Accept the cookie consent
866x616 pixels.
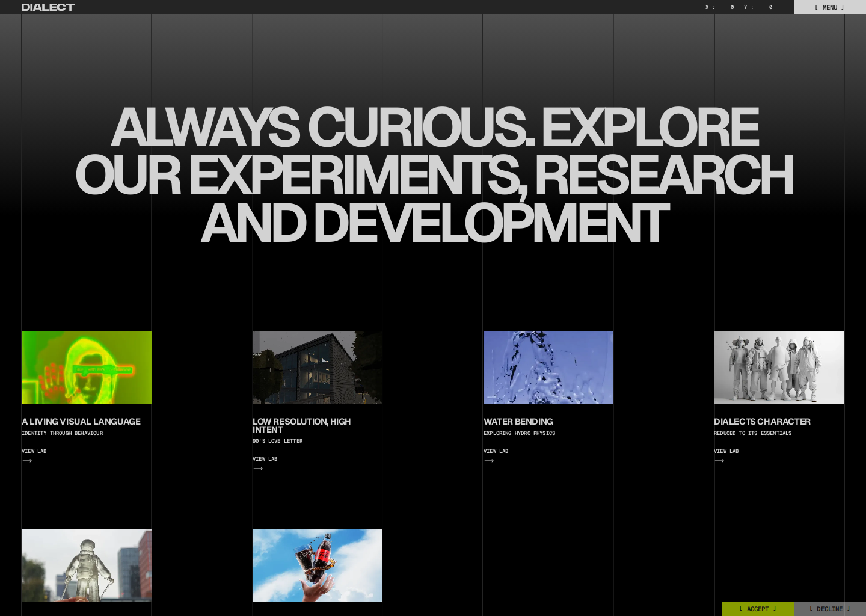coord(757,609)
